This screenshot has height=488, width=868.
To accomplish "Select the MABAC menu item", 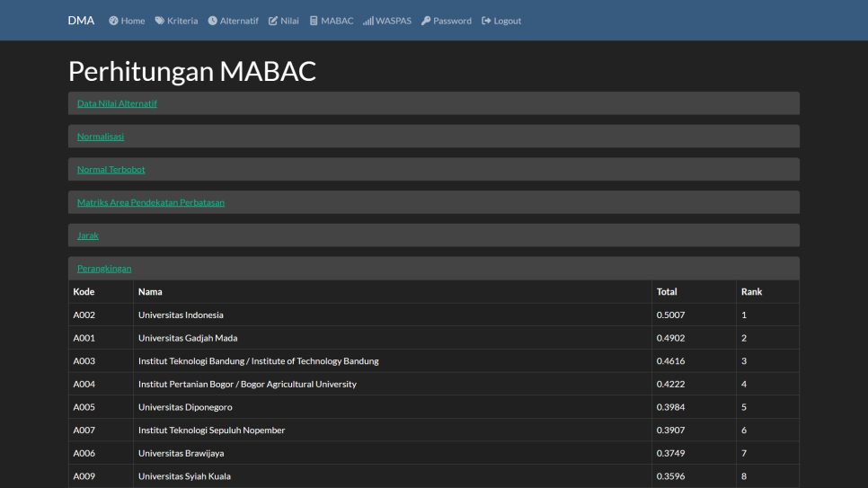I will click(x=332, y=21).
